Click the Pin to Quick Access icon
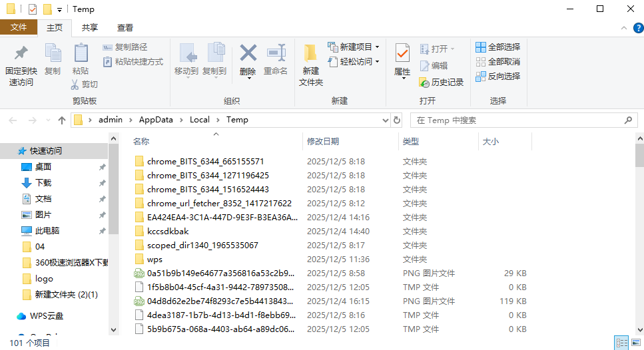 pos(21,53)
